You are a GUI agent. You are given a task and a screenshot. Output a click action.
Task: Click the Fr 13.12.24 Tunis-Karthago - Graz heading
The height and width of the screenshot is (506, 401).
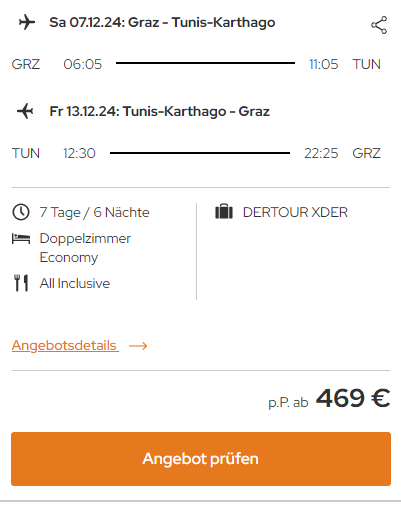pos(159,111)
